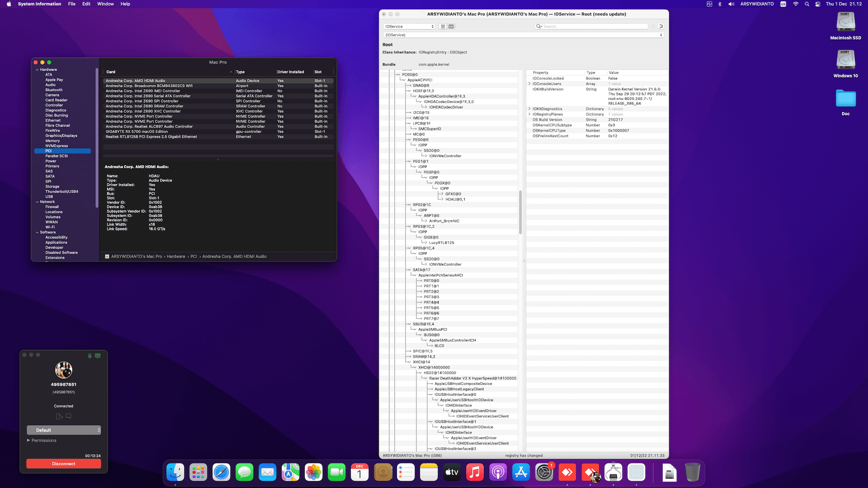Select AppleIntelPchSeriesAHCI in registry tree
Screen dimensions: 868x488
440,276
